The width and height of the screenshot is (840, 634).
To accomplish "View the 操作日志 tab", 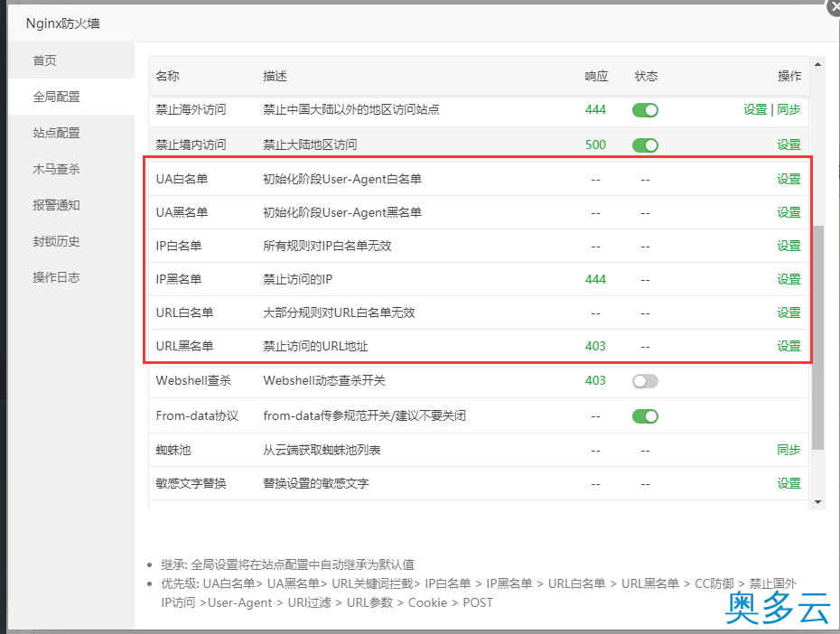I will (x=71, y=277).
